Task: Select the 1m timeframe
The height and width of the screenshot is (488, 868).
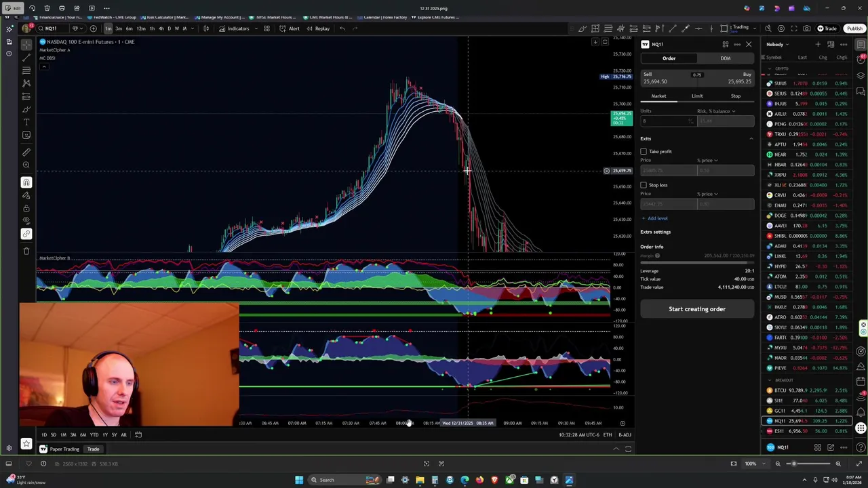Action: [108, 28]
